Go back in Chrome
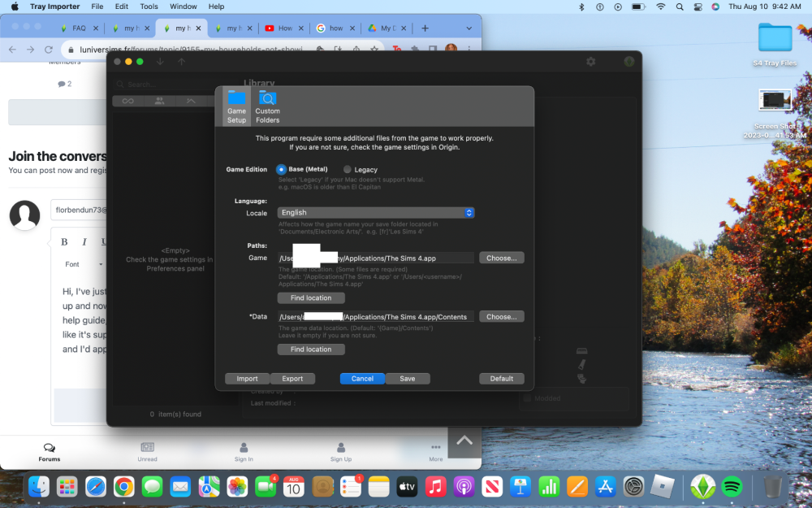Viewport: 812px width, 508px height. click(12, 50)
